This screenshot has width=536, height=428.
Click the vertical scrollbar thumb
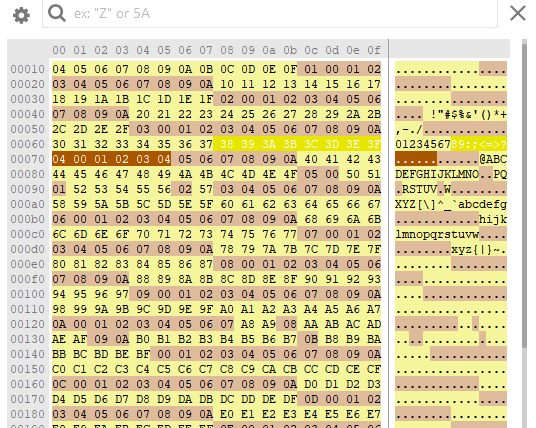click(x=524, y=195)
